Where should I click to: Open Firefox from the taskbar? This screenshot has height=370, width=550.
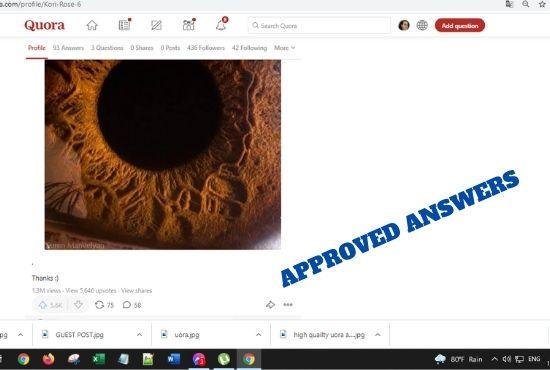[x=48, y=359]
